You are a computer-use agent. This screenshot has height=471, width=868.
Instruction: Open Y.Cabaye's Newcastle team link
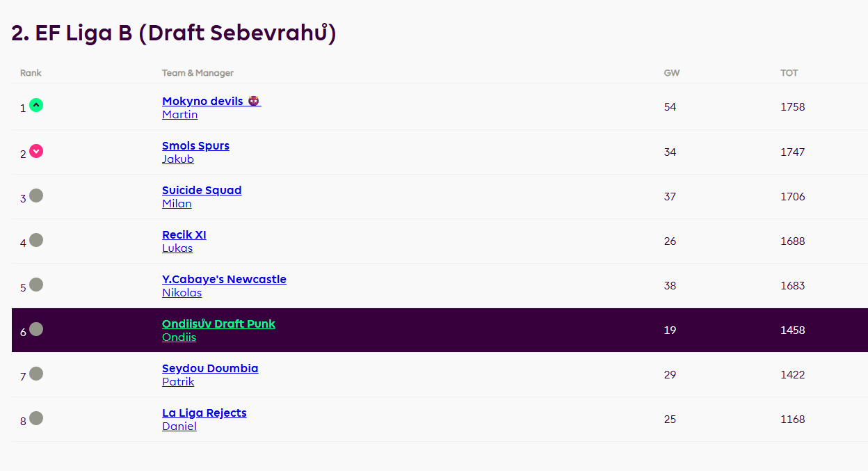click(224, 279)
